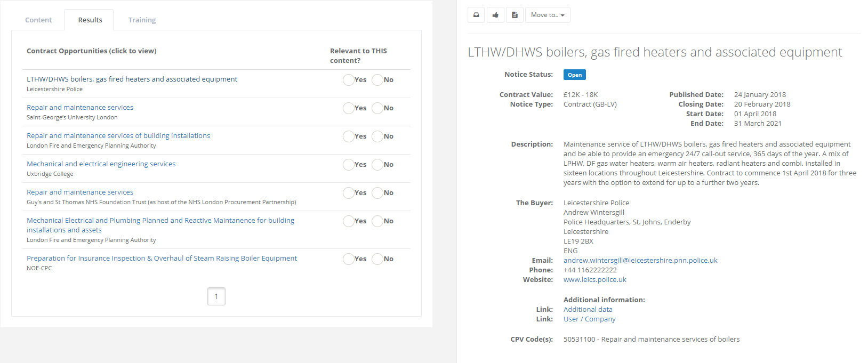The image size is (868, 363).
Task: Open Uxbridge College mechanical and electrical services link
Action: (x=101, y=164)
